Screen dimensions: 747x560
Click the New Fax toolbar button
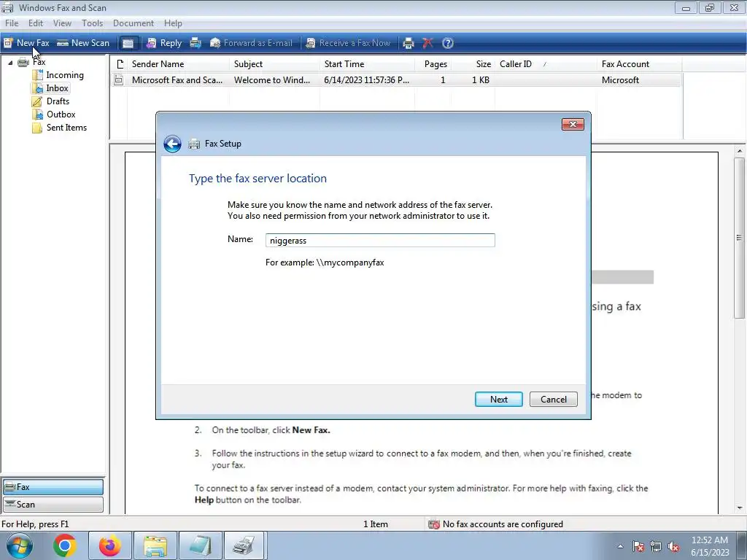click(x=27, y=43)
